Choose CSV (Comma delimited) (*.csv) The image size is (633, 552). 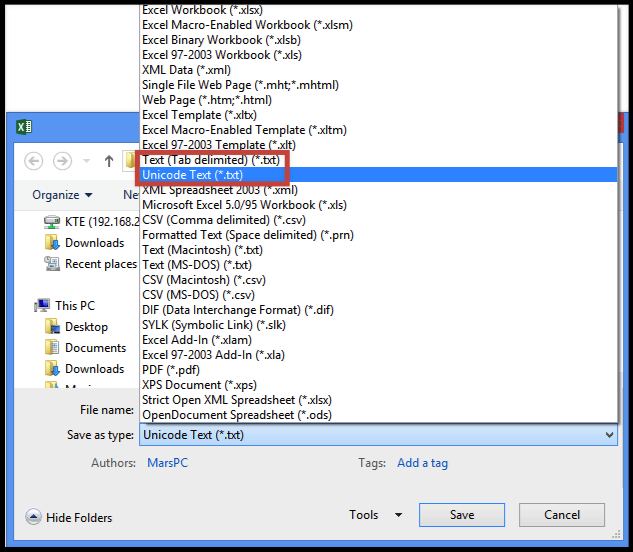[379, 220]
